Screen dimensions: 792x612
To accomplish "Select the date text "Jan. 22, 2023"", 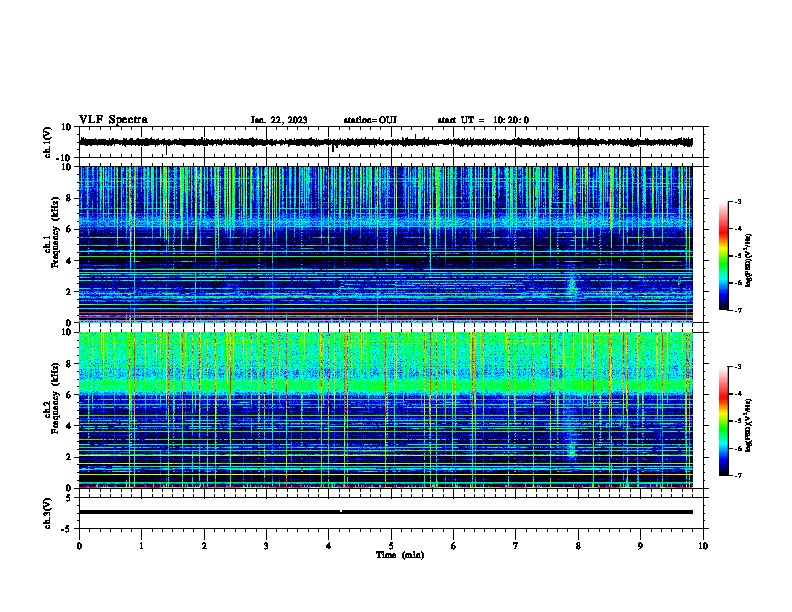I will tap(279, 120).
